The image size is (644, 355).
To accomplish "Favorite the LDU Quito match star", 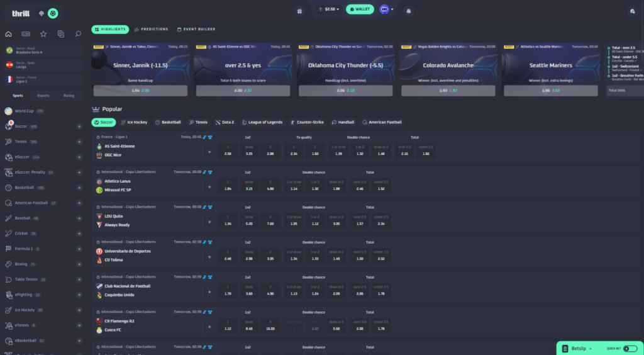I will (209, 222).
